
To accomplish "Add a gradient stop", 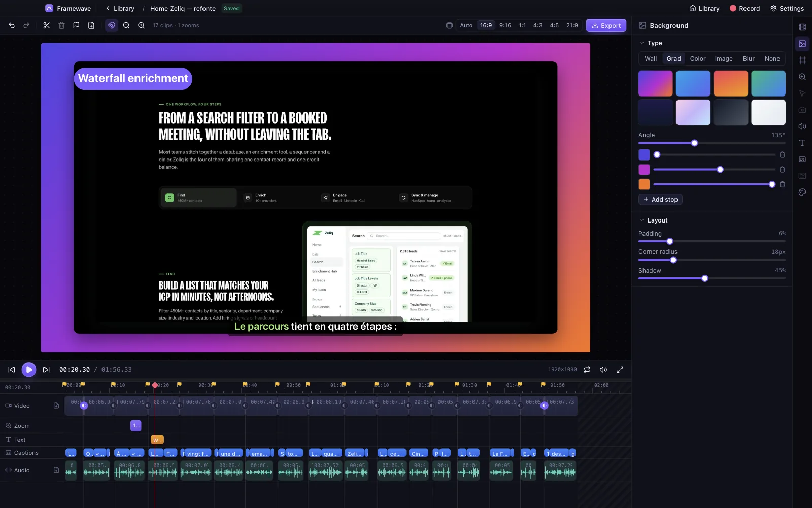I will point(660,200).
